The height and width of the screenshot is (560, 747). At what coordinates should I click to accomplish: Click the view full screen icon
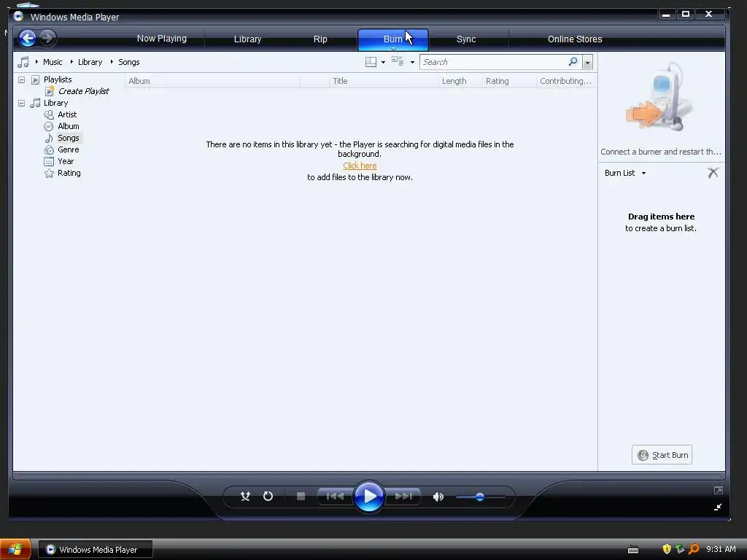tap(718, 490)
